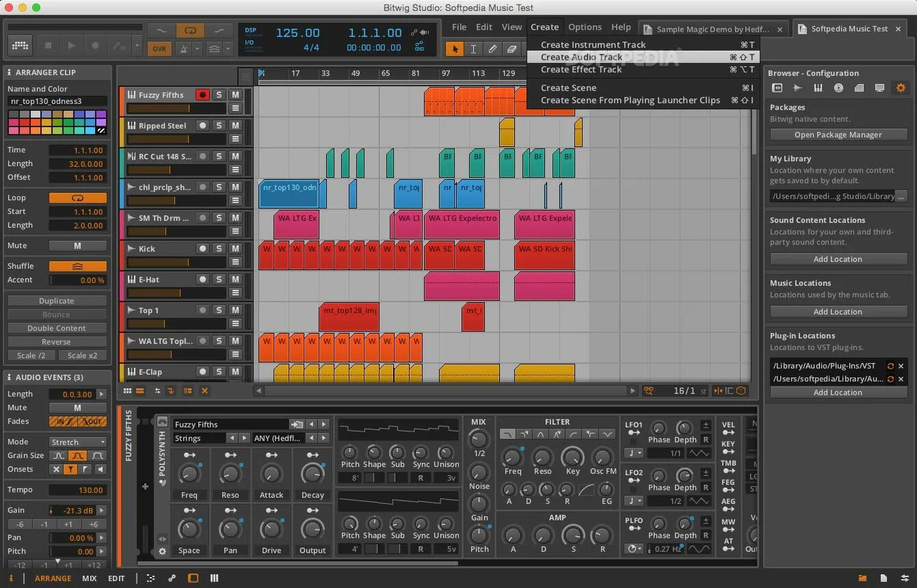Image resolution: width=917 pixels, height=588 pixels.
Task: Open automation lanes of Fuzzy Fifths track
Action: pos(235,108)
